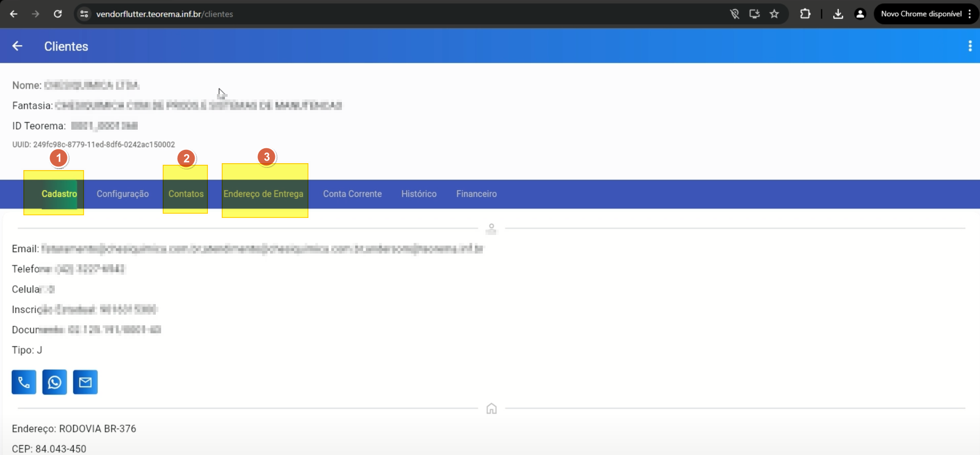980x455 pixels.
Task: Open site information icon in address bar
Action: coord(84,14)
